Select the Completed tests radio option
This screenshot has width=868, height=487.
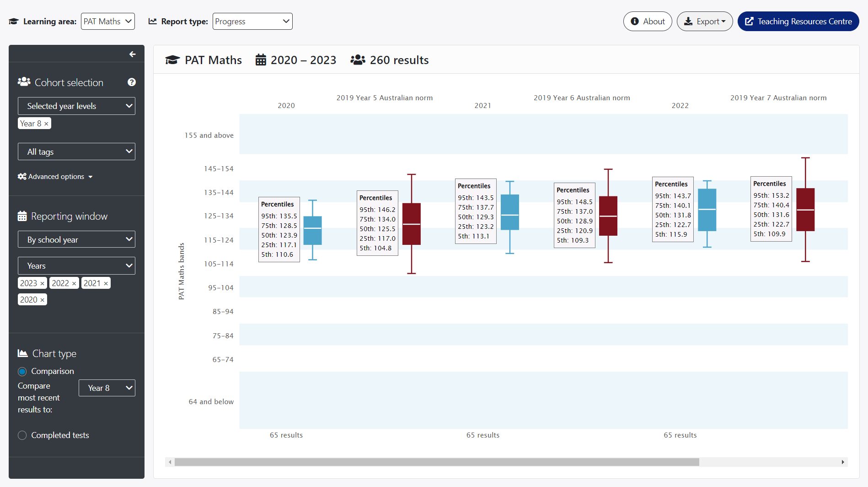pos(22,435)
